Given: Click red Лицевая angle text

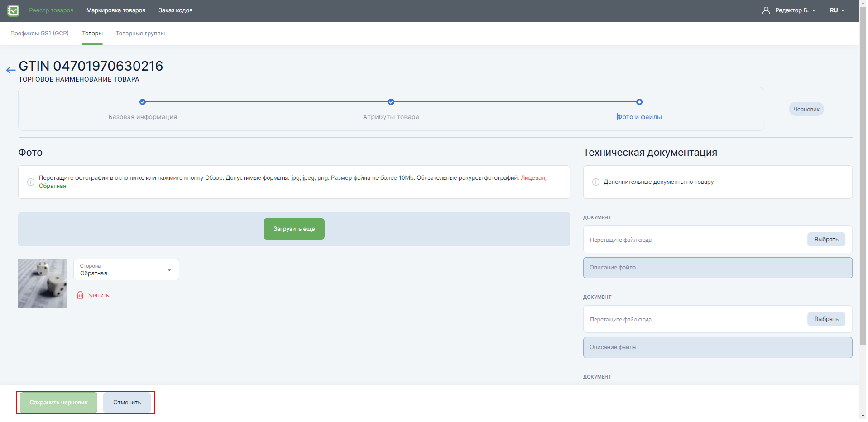Looking at the screenshot, I should tap(533, 178).
